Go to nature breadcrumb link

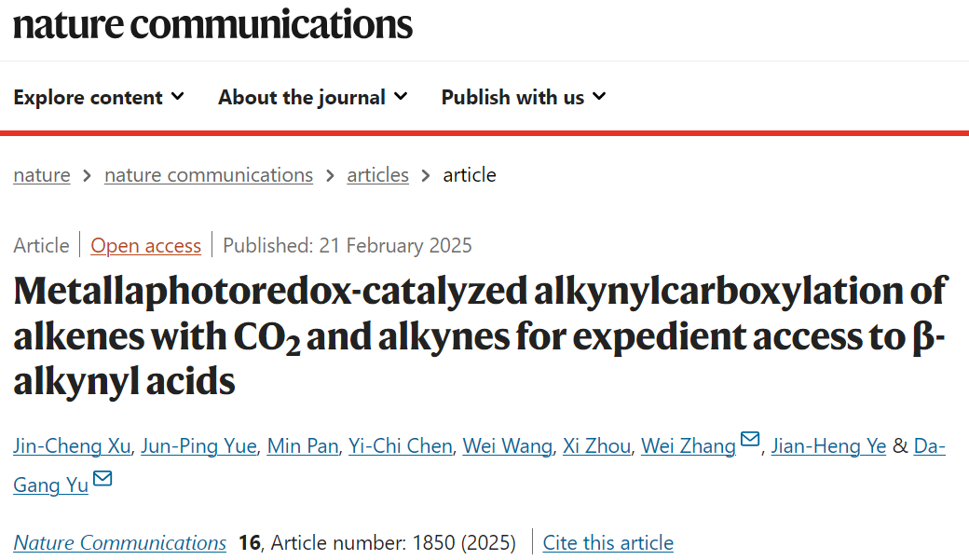tap(42, 175)
